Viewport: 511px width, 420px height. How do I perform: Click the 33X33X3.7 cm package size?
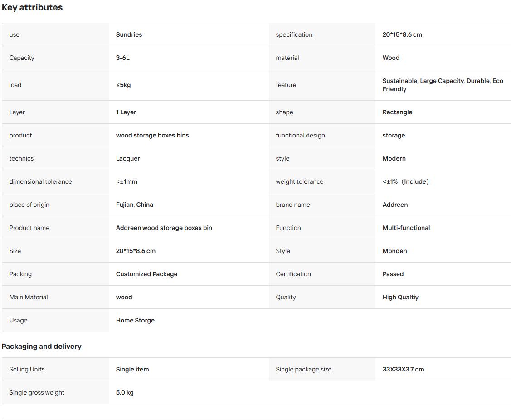tap(403, 370)
